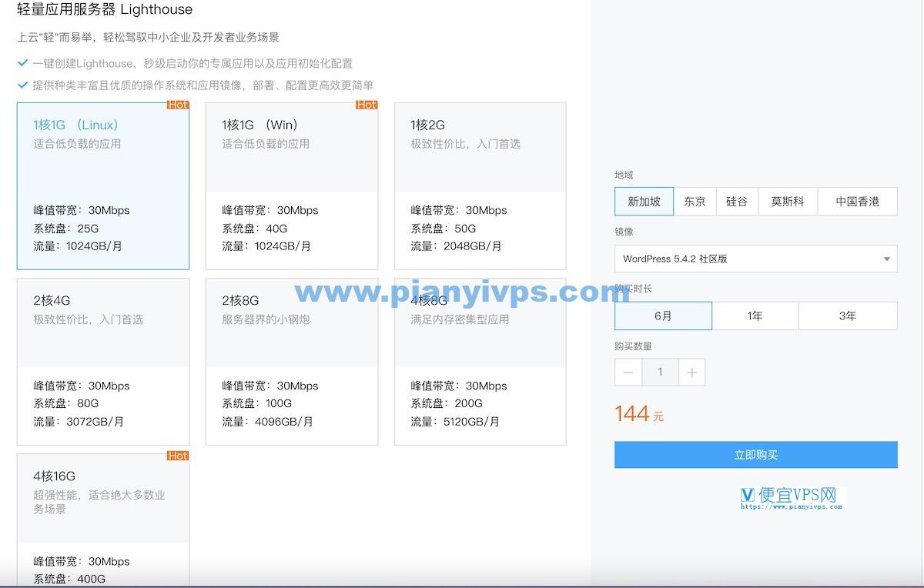Pick the 4核8G plan card
924x588 pixels.
[x=480, y=361]
